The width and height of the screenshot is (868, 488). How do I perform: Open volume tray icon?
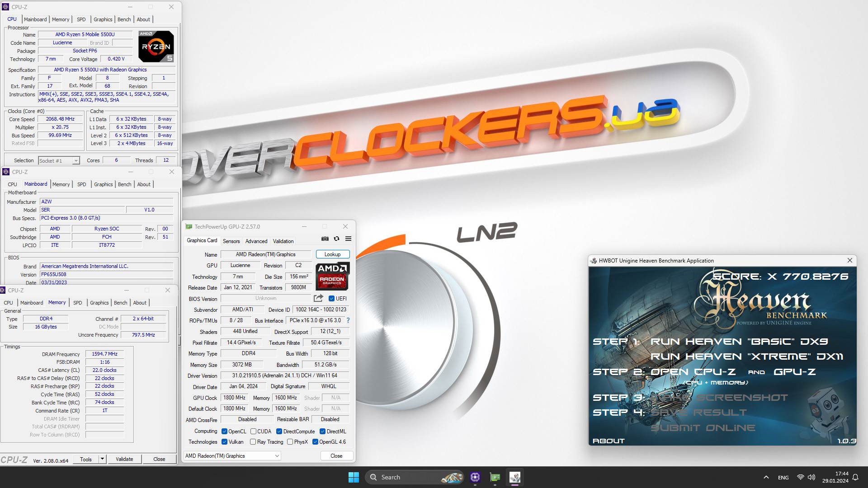(811, 477)
